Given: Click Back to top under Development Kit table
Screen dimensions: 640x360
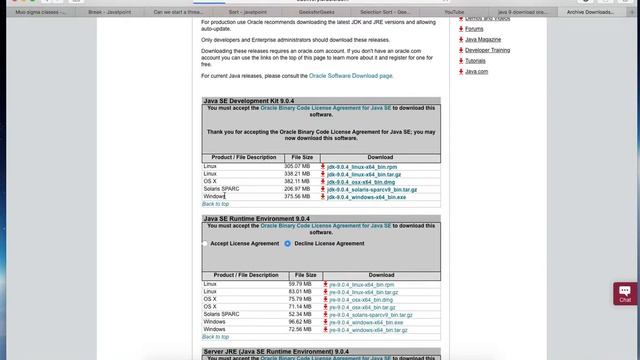Looking at the screenshot, I should (216, 204).
